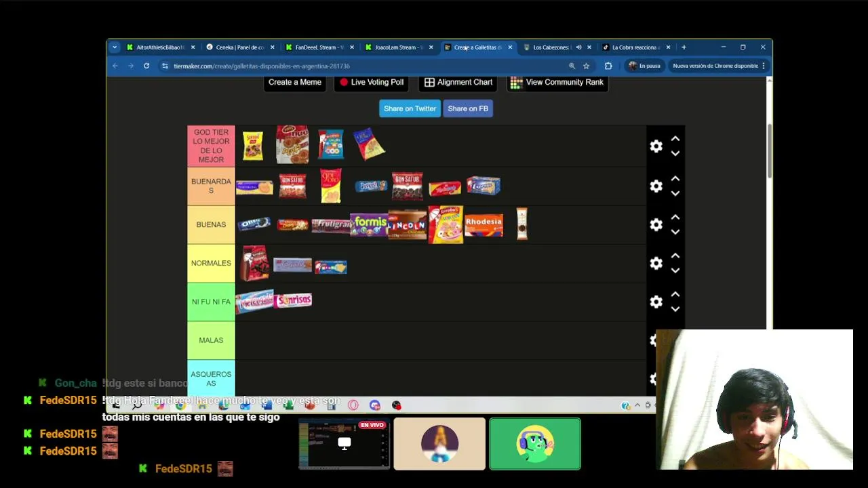The height and width of the screenshot is (488, 868).
Task: Select the 9 de Oro item in BUENARDAS
Action: click(331, 186)
